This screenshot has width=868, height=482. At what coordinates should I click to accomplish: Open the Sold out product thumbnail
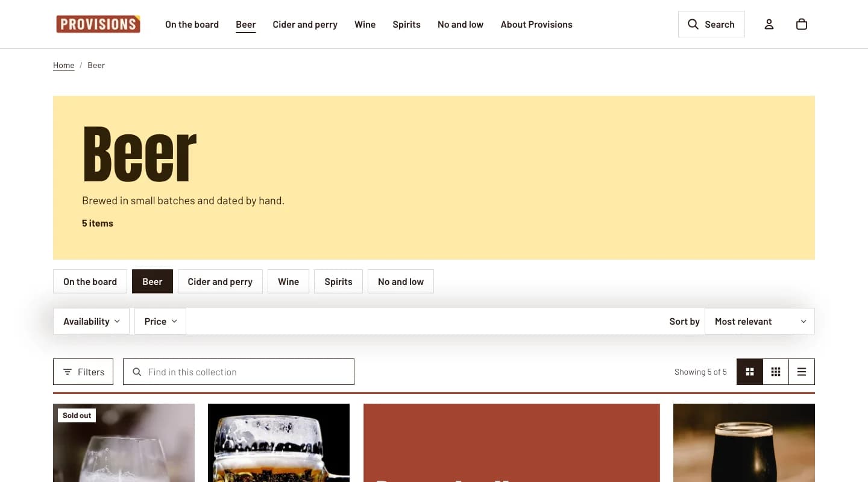pyautogui.click(x=124, y=443)
